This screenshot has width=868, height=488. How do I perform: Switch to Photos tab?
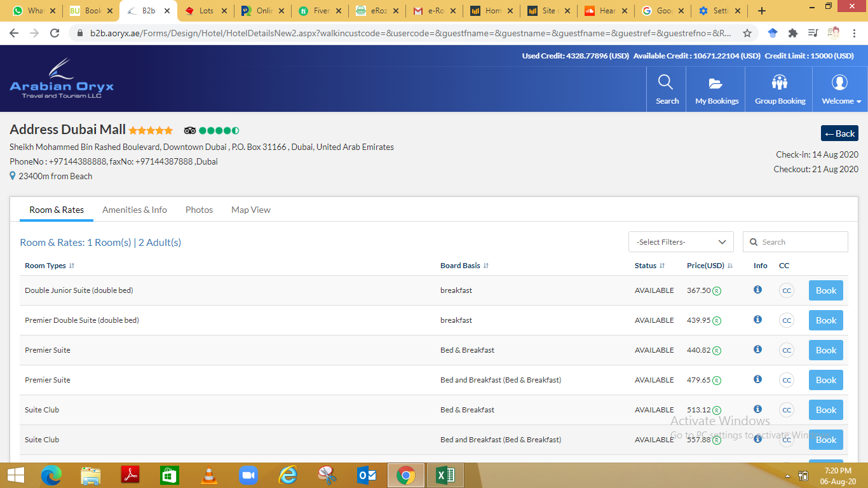199,210
